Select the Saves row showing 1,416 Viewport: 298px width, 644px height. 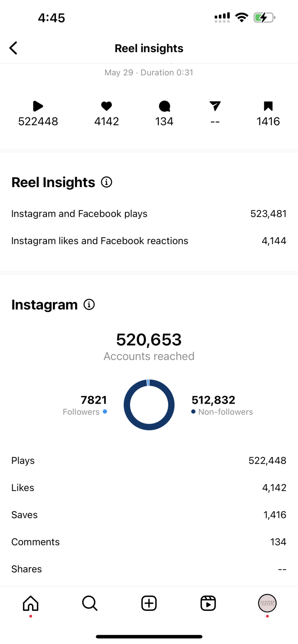tap(149, 515)
